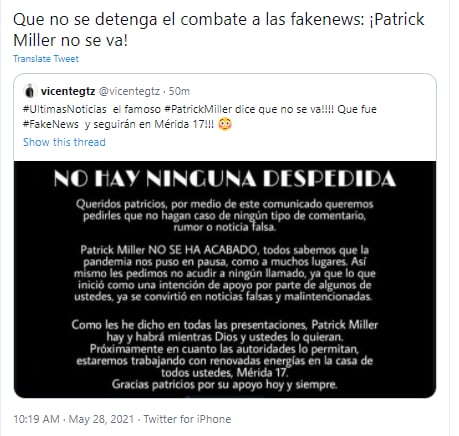Click the Translate Tweet link
Viewport: 459px width, 436px height.
46,59
